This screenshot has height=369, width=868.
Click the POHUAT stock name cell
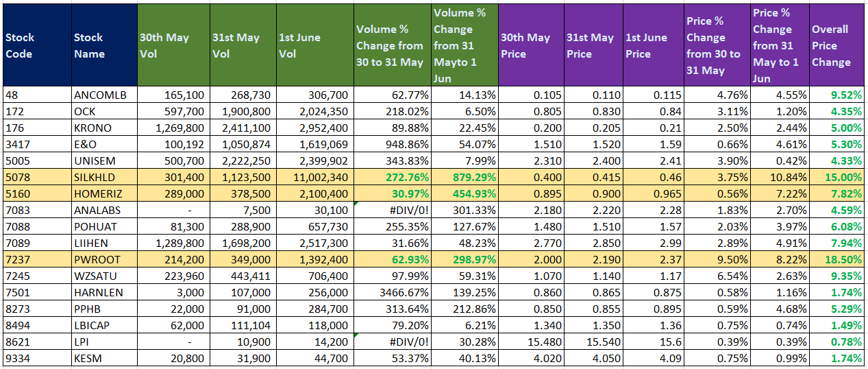click(x=104, y=226)
